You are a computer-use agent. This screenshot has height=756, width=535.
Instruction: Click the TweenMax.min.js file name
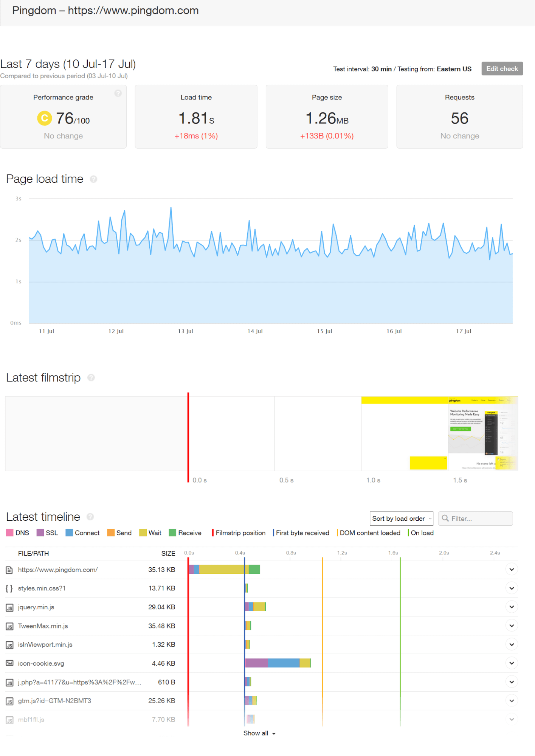43,626
